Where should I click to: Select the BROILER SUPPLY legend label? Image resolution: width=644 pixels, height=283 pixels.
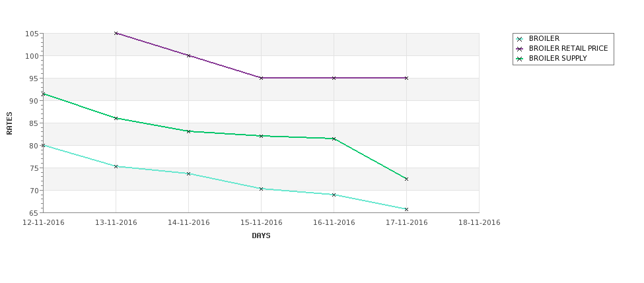(x=557, y=58)
